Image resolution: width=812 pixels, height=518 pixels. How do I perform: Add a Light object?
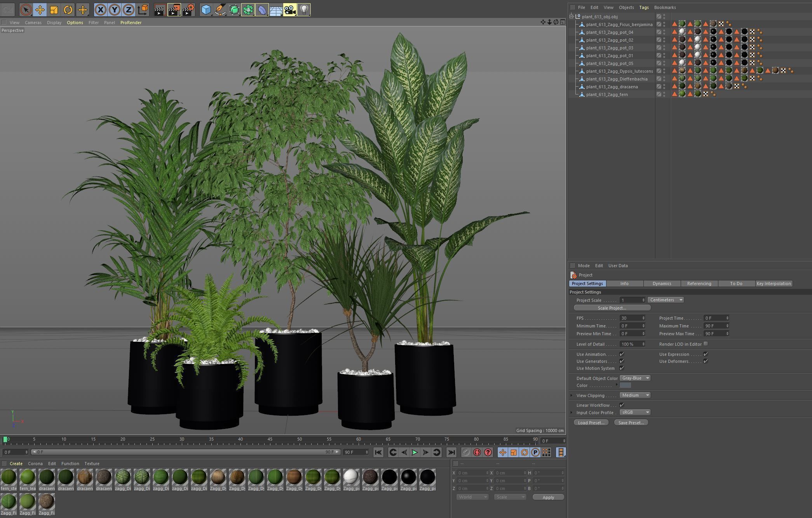tap(304, 10)
